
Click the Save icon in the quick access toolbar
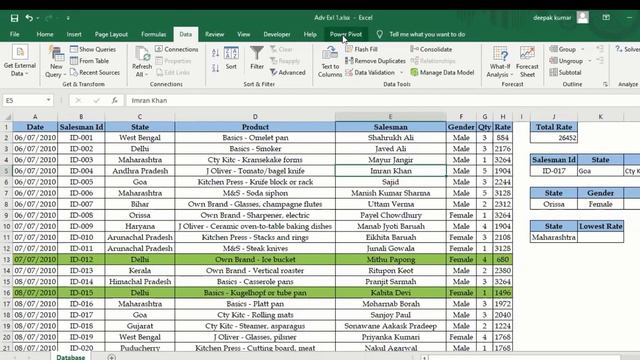(14, 18)
